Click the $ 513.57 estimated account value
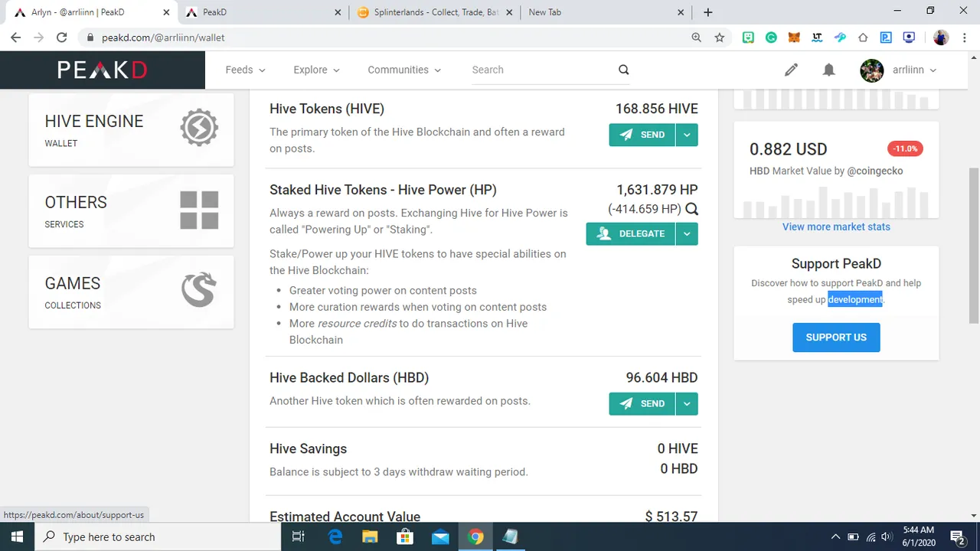980x551 pixels. [671, 517]
